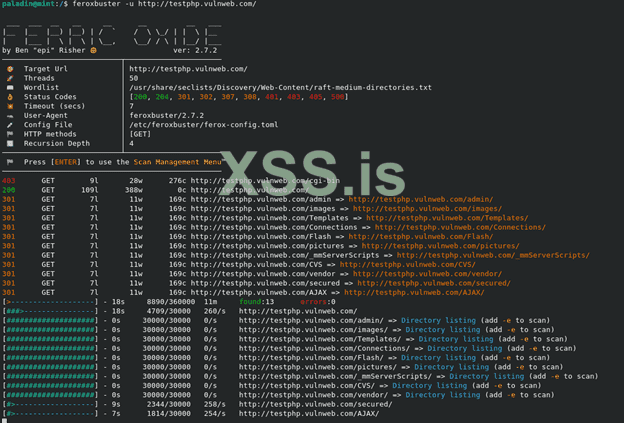Click the version text ver: 2.7.2
This screenshot has width=624, height=423.
pos(195,51)
